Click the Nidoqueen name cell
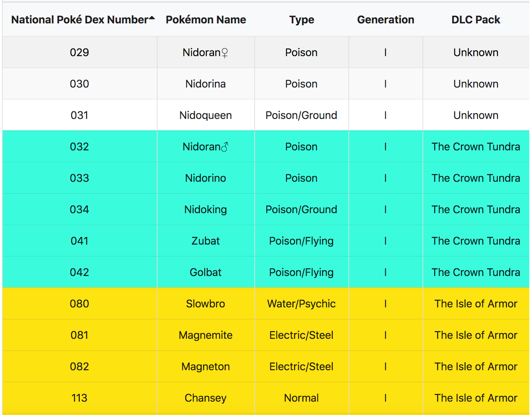 [206, 115]
